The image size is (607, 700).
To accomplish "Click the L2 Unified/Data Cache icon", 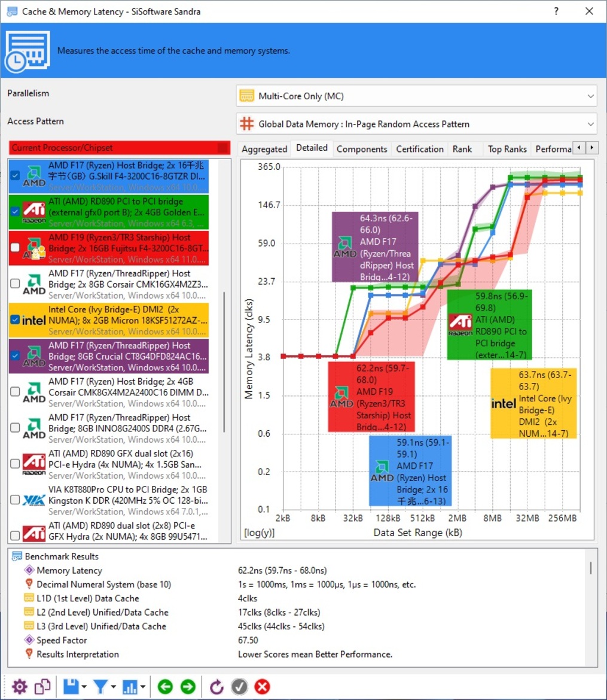I will (x=29, y=612).
